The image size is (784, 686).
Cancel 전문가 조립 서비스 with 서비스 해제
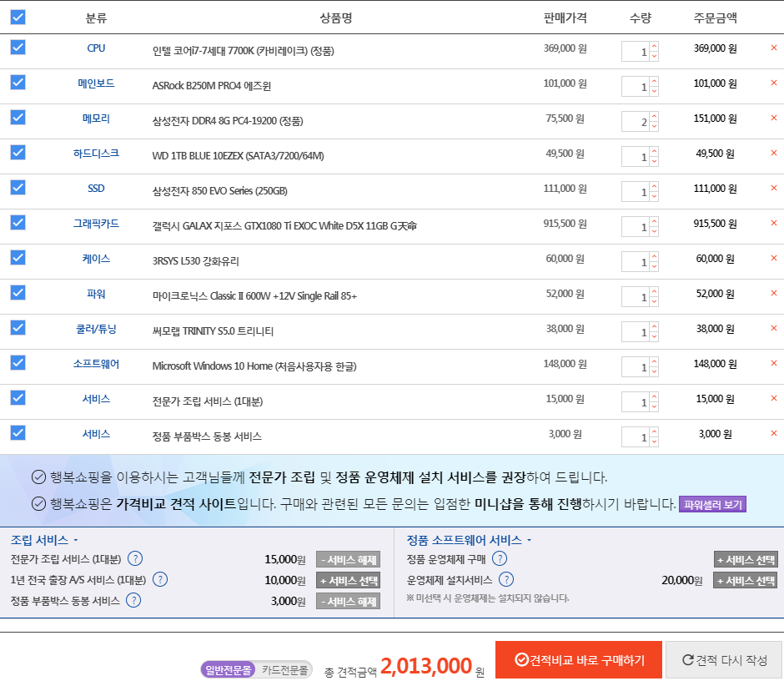coord(348,559)
